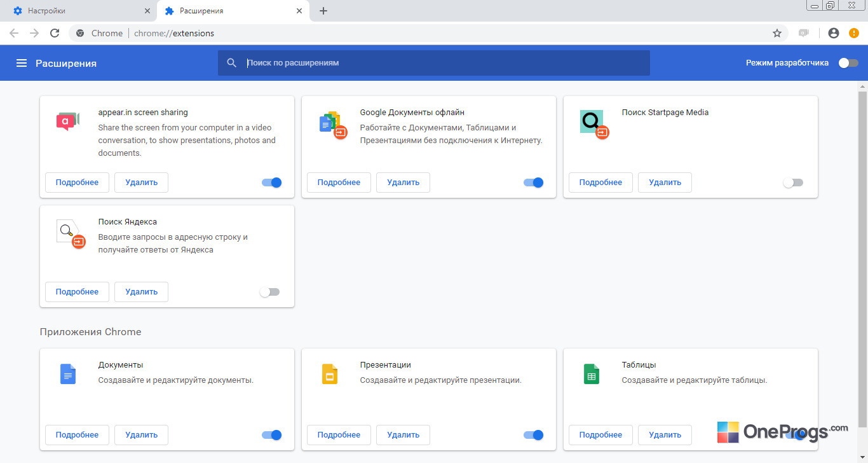868x463 pixels.
Task: Click the grey extension icon in toolbar
Action: tap(804, 33)
